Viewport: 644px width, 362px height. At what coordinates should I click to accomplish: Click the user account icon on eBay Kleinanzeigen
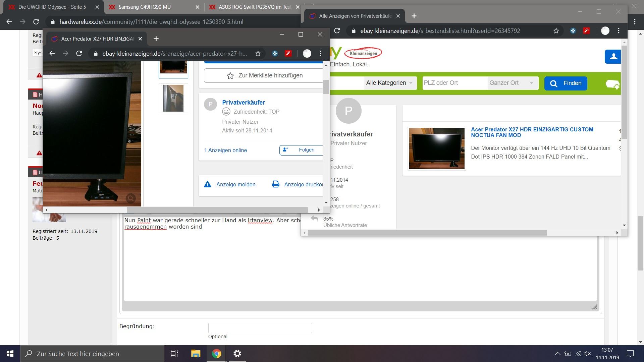(x=613, y=57)
